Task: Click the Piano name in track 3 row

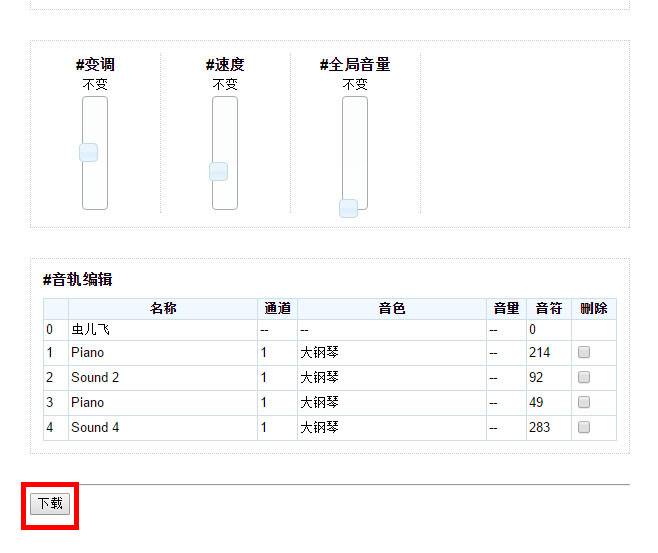Action: [87, 403]
